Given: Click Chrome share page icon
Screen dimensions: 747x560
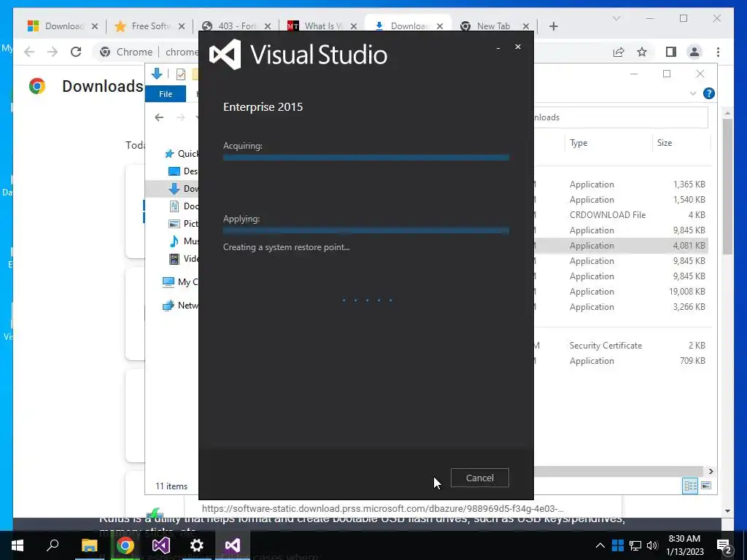Looking at the screenshot, I should (x=619, y=52).
